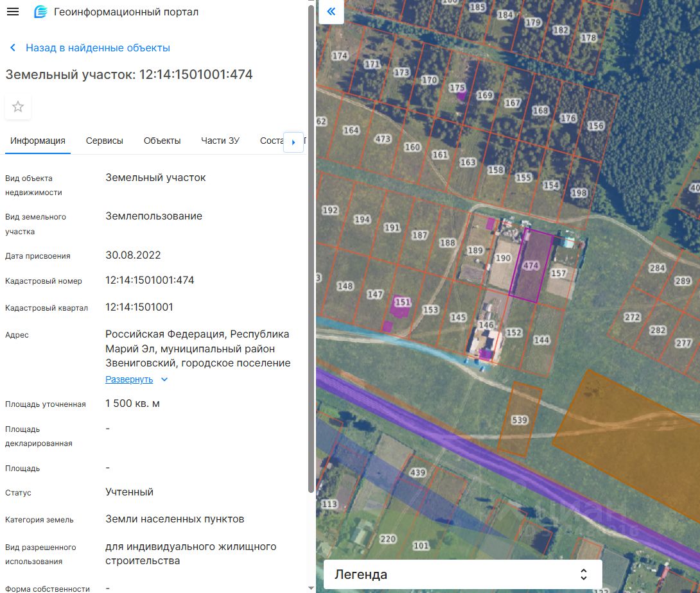Open the hamburger main menu

(13, 12)
